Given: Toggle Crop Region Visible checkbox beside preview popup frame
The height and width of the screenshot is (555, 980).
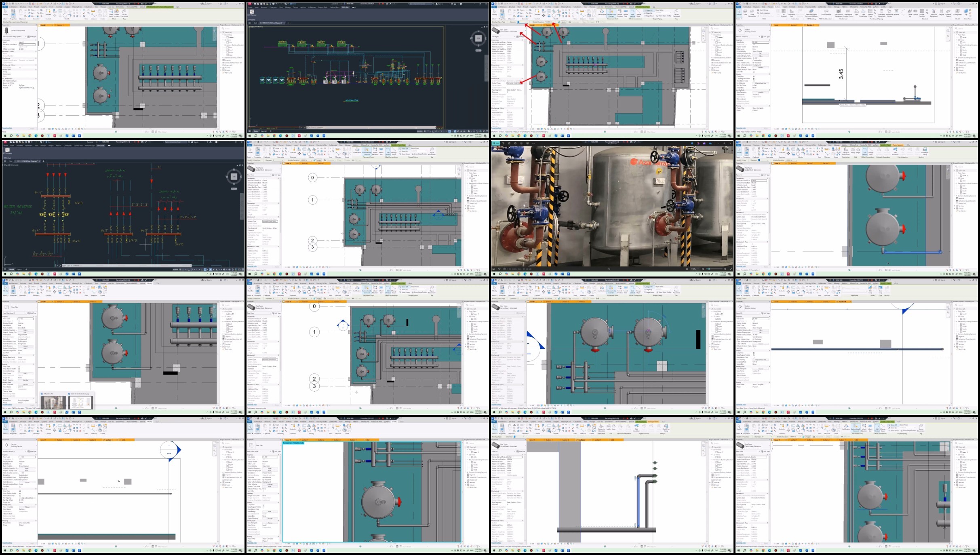Looking at the screenshot, I should pos(19,369).
